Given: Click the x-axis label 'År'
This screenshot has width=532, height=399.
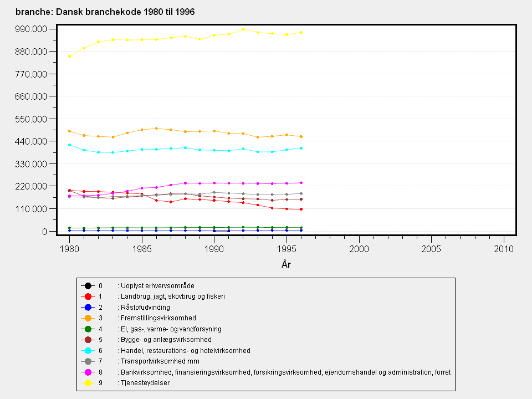Looking at the screenshot, I should point(286,265).
